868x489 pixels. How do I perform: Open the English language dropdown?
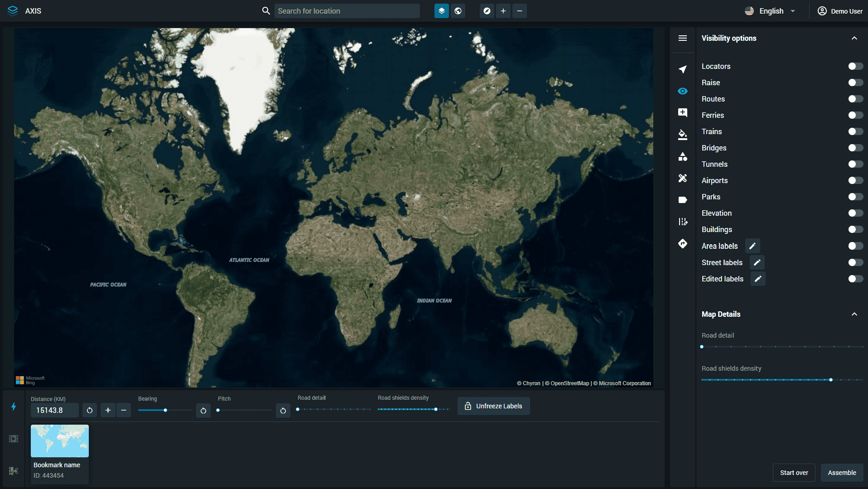(x=771, y=11)
